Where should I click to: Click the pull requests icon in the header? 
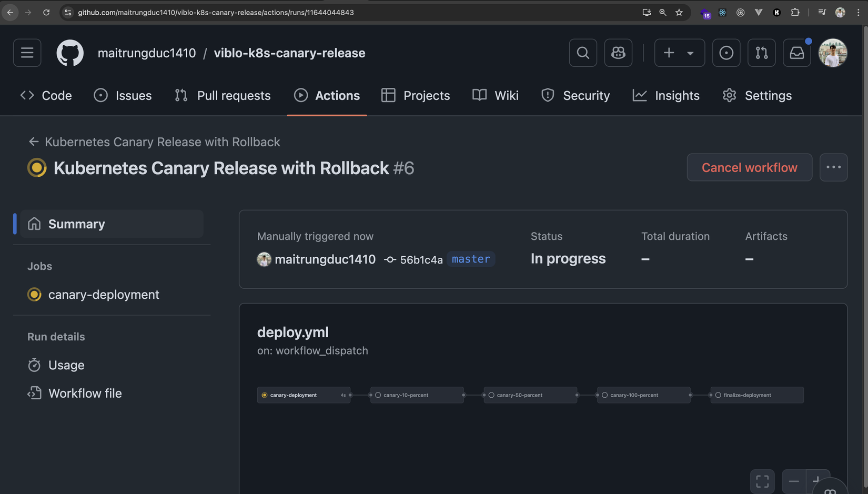pyautogui.click(x=761, y=53)
